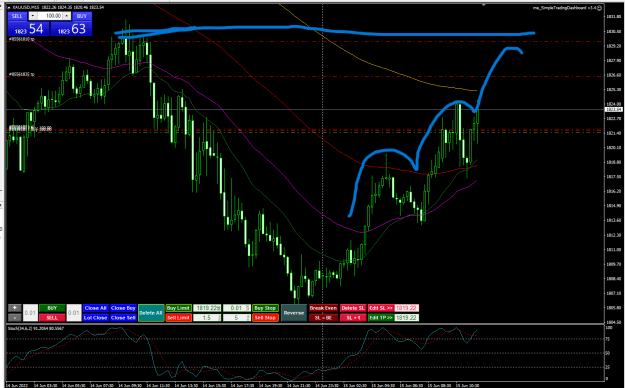Image resolution: width=625 pixels, height=388 pixels.
Task: Click the chart shift triangle marker at top
Action: [x=483, y=5]
